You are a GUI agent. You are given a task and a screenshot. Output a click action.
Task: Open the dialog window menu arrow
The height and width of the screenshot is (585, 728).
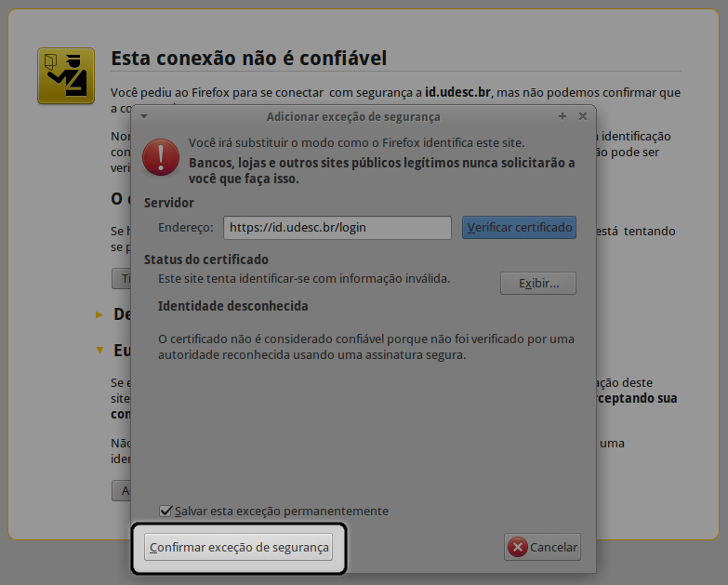144,117
